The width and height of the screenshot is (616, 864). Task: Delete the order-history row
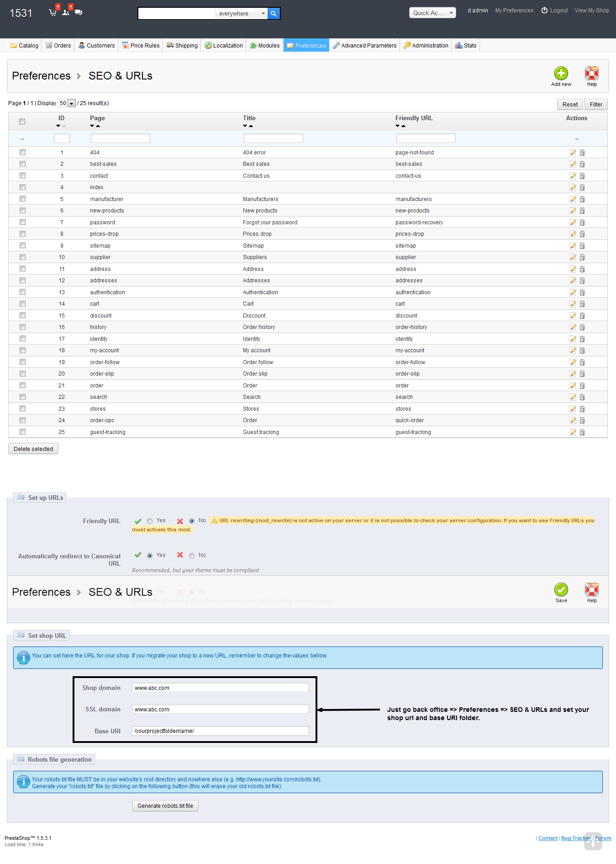582,327
